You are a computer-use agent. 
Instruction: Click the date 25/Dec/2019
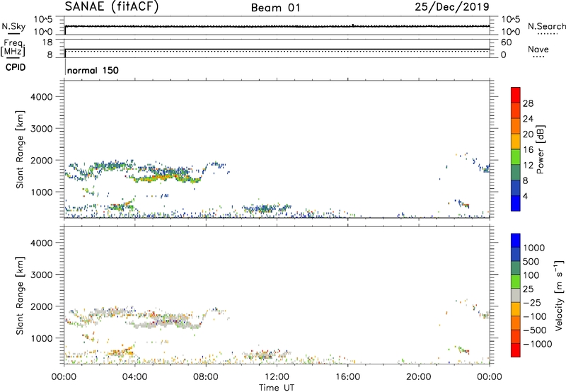[452, 6]
